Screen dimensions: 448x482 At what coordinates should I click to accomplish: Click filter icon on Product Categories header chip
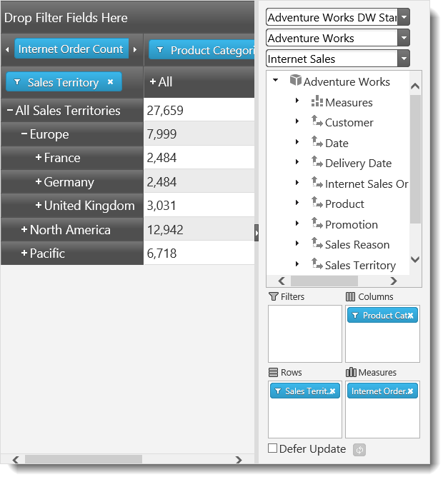click(160, 51)
